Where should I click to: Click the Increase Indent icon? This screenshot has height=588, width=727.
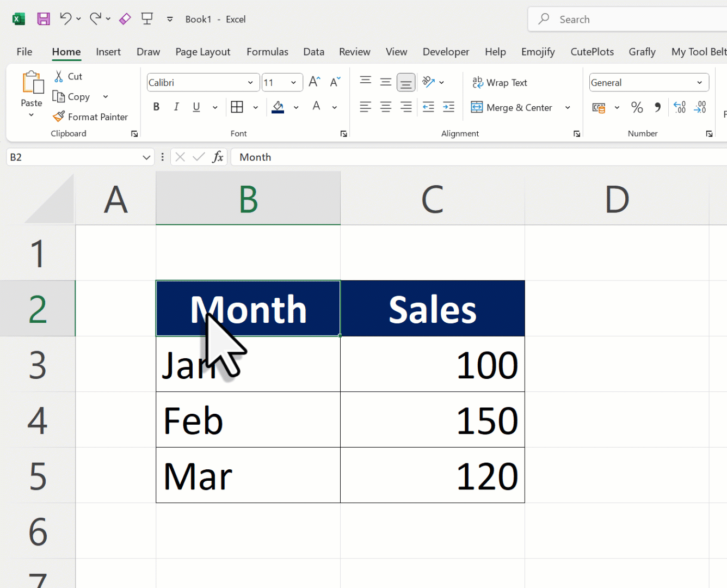[448, 107]
